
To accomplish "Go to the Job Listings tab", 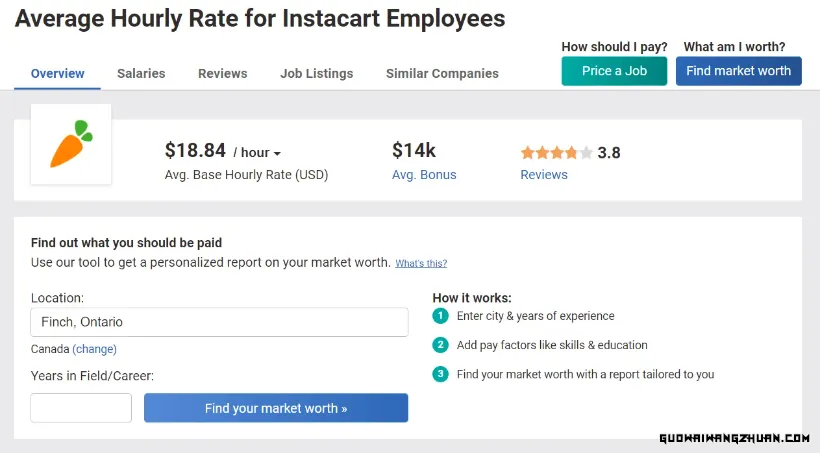I will pos(317,74).
